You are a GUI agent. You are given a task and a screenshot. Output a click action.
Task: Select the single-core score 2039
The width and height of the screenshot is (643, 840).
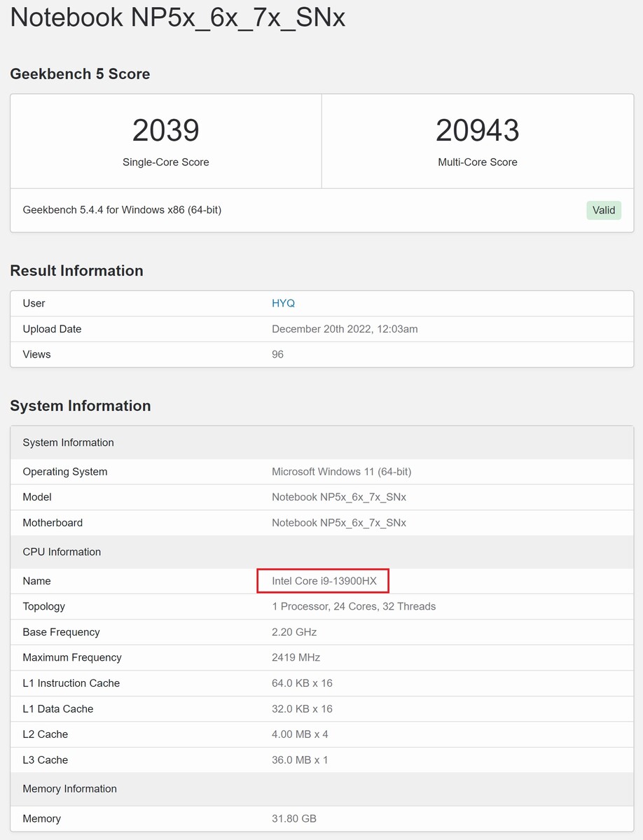pos(166,130)
